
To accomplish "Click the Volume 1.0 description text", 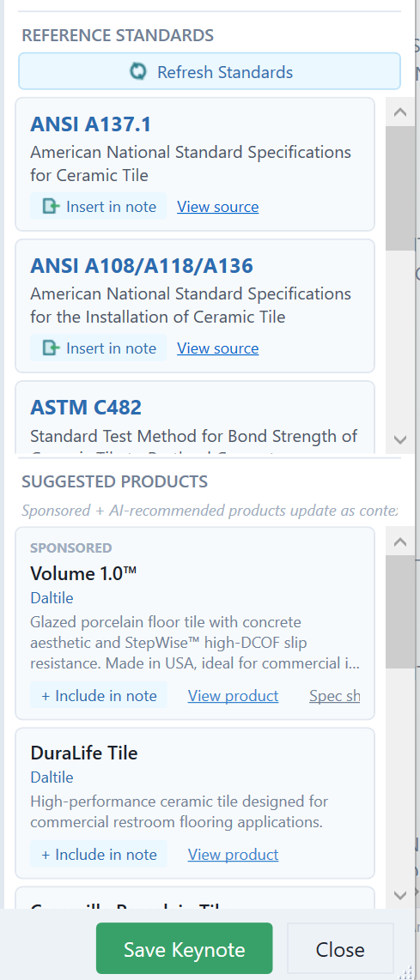I will (x=195, y=643).
